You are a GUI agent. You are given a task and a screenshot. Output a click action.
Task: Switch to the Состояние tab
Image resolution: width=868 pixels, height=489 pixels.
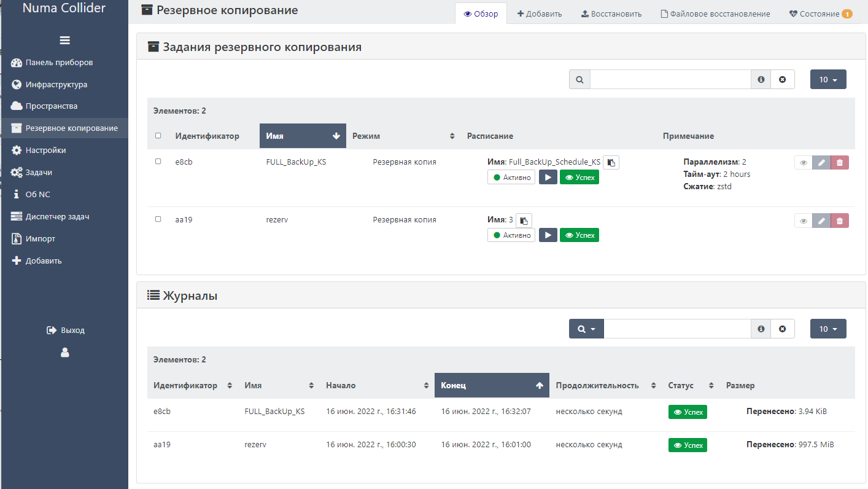(x=821, y=14)
